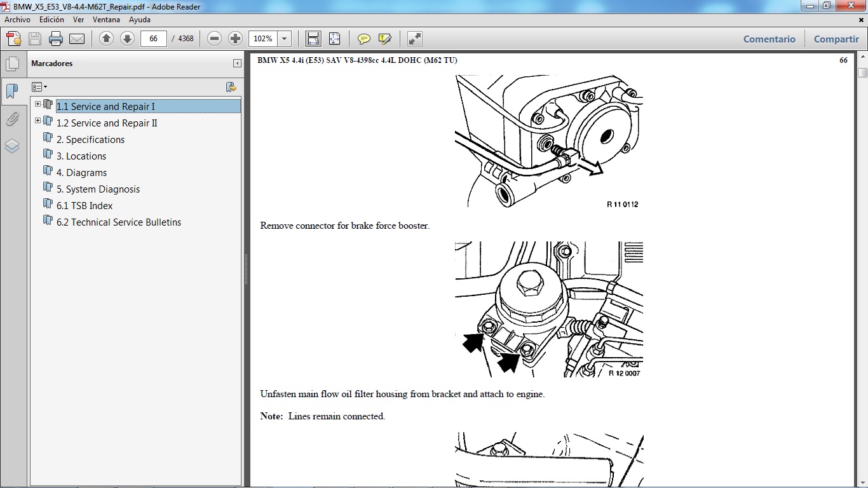The height and width of the screenshot is (488, 868).
Task: Click the 'Unfasten main flow oil filter' sentence
Action: click(402, 394)
